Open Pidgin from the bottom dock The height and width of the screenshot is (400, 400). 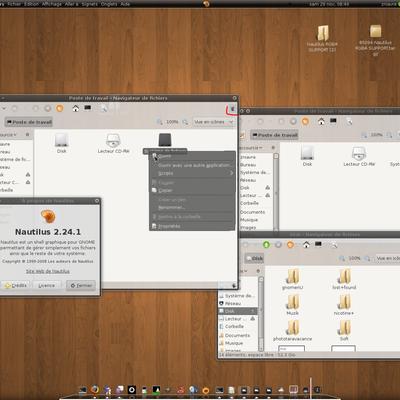pyautogui.click(x=107, y=390)
